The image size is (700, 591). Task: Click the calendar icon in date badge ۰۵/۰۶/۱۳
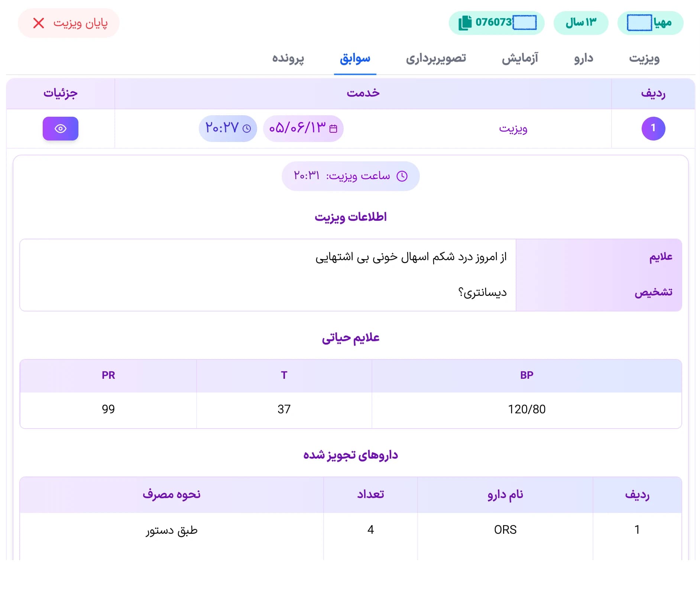pyautogui.click(x=333, y=129)
